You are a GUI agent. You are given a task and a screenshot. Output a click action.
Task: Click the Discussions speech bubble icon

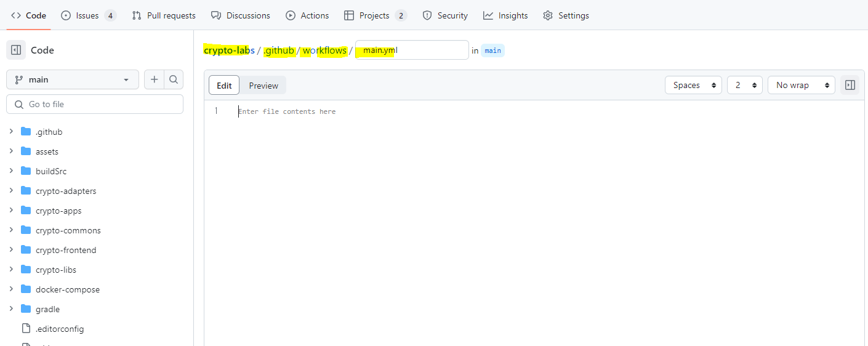pyautogui.click(x=216, y=15)
